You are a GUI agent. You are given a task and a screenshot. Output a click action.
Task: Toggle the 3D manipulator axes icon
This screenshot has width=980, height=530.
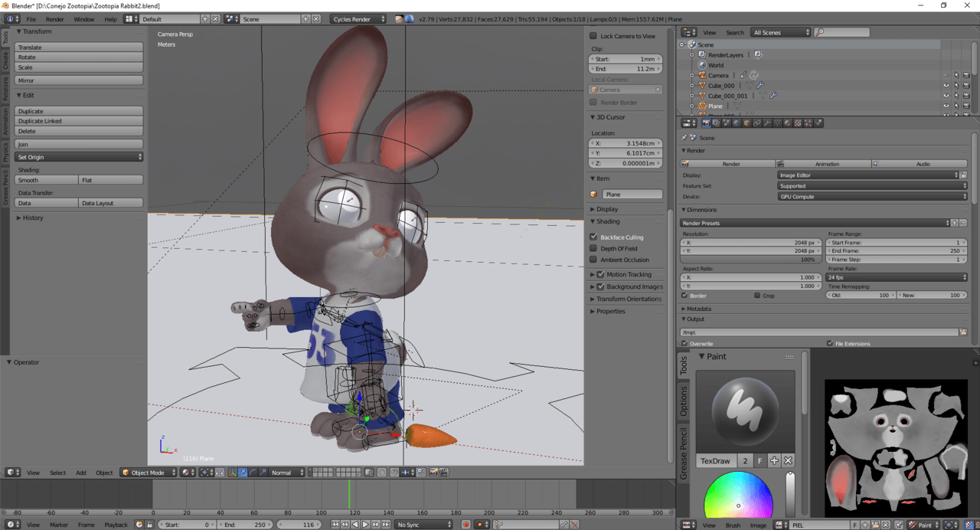click(232, 473)
